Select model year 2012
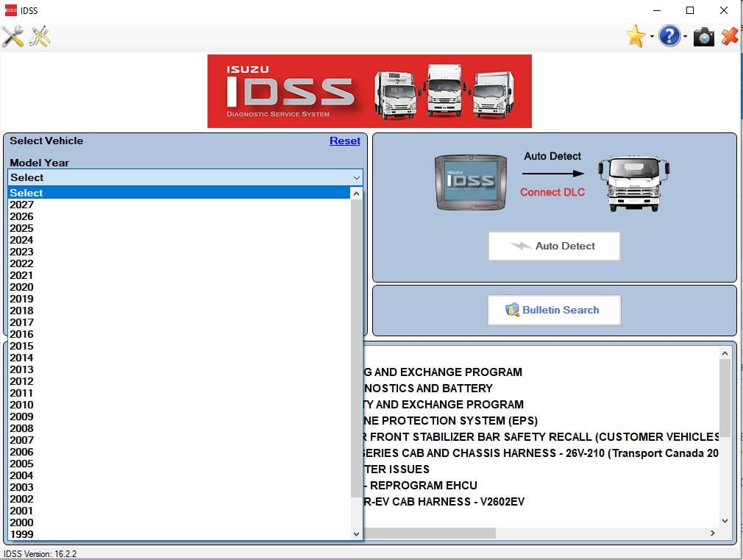The height and width of the screenshot is (560, 743). pos(179,381)
